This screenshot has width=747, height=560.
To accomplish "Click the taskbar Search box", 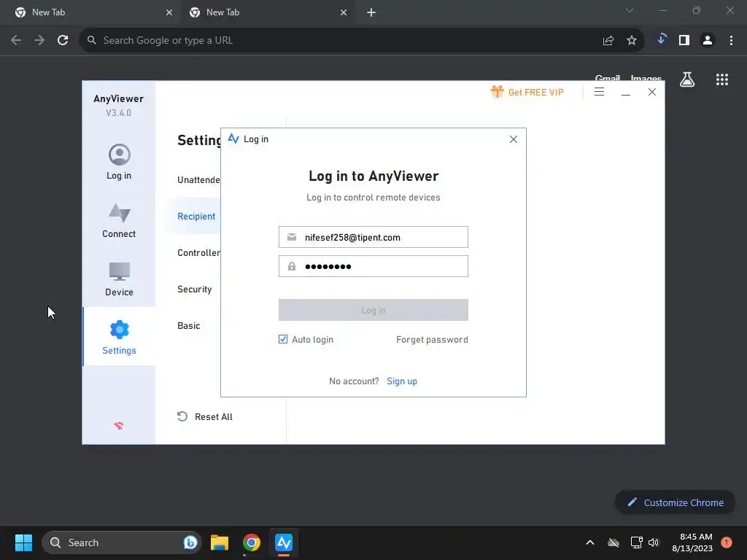I will [x=122, y=542].
